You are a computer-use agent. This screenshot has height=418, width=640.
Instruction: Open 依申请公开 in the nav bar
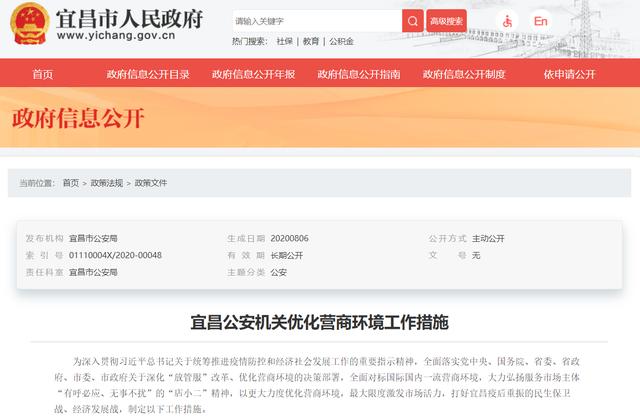point(569,74)
